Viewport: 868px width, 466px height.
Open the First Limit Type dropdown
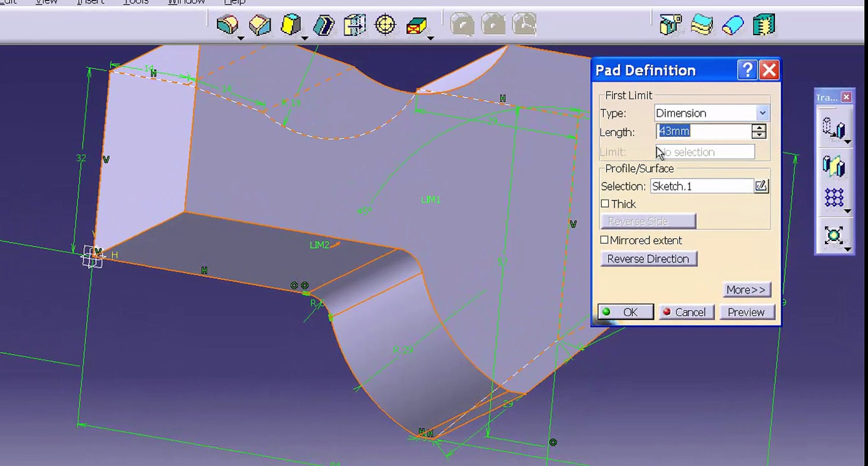[762, 113]
